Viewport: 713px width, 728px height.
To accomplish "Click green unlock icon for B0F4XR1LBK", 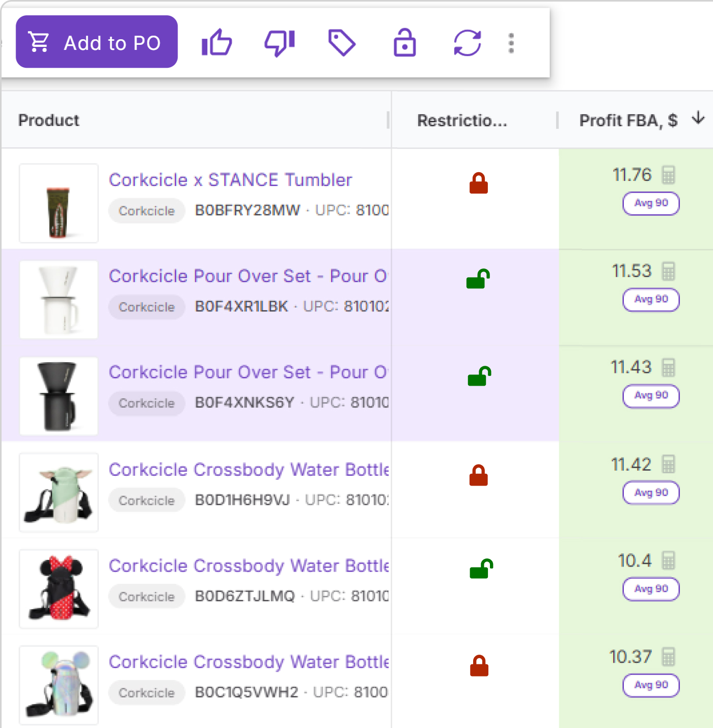I will (478, 279).
